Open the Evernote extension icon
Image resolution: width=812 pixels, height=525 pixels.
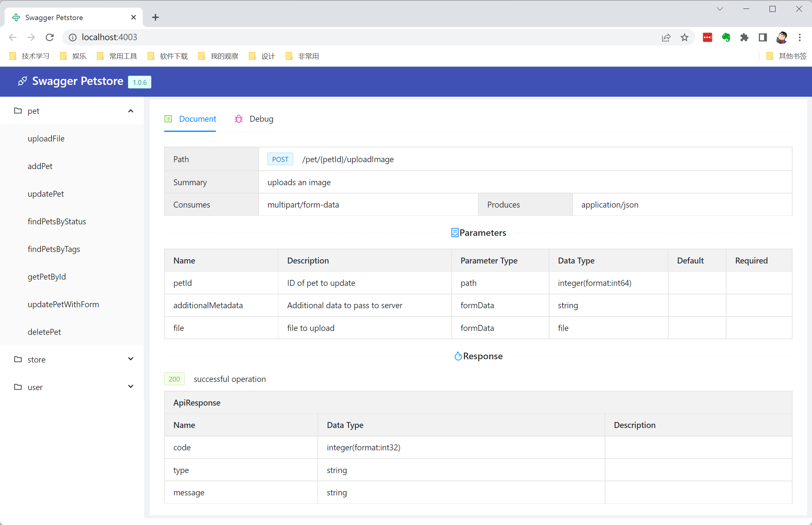tap(726, 37)
